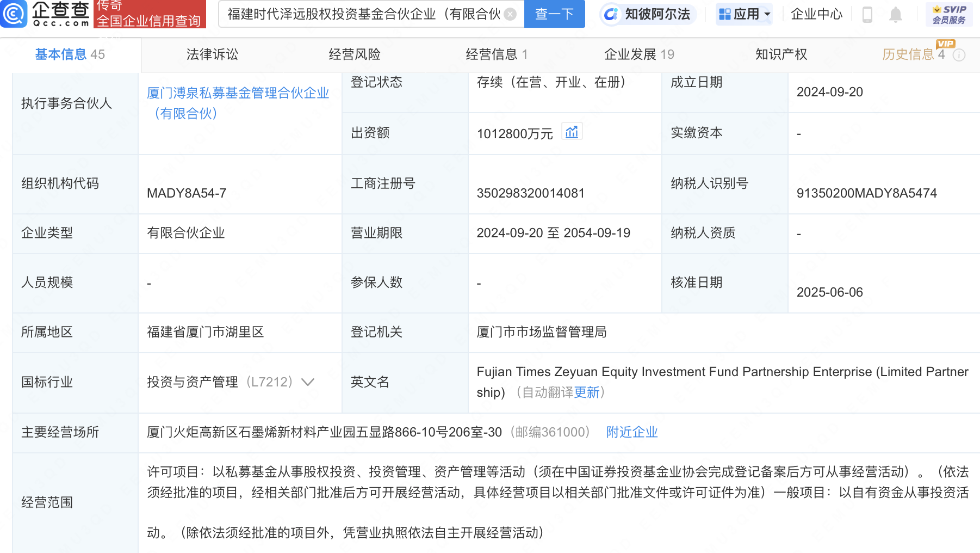Switch to the 法律诉讼 tab
The height and width of the screenshot is (553, 980).
coord(212,54)
